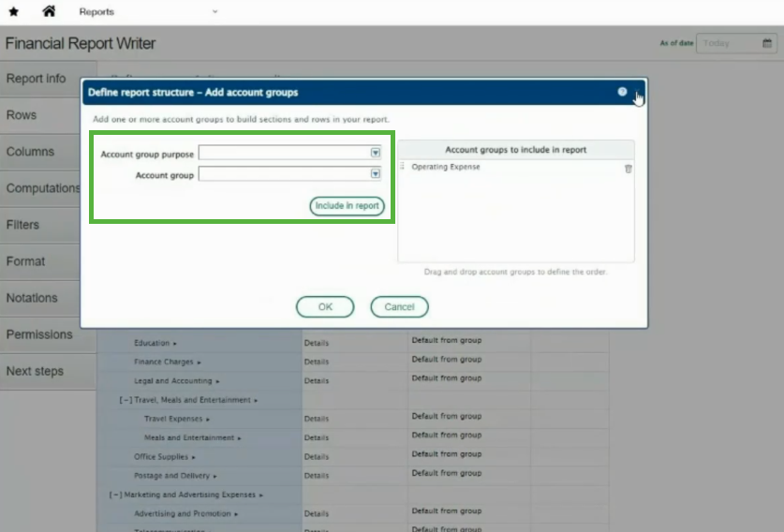Expand the Meals and Entertainment row arrow
This screenshot has height=532, width=784.
pos(239,438)
